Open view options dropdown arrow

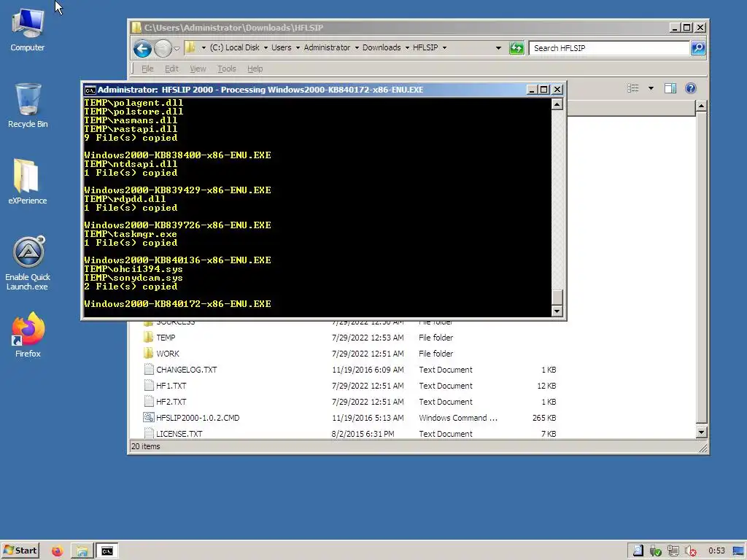click(651, 88)
